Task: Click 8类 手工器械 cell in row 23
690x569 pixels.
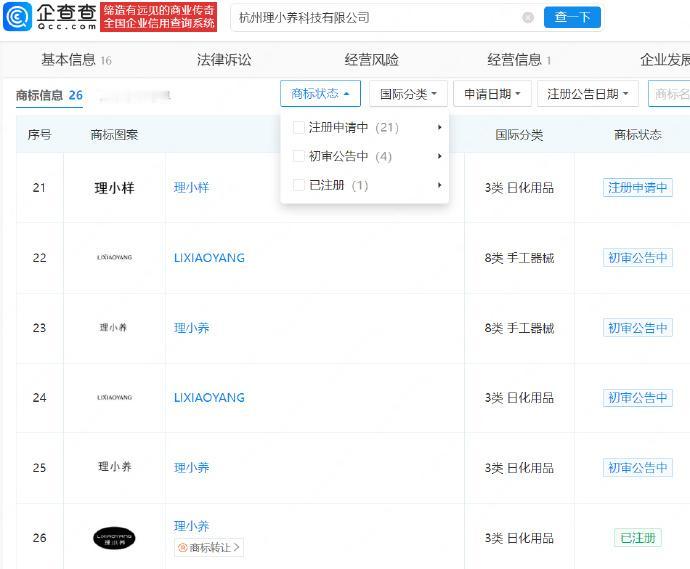Action: click(519, 328)
